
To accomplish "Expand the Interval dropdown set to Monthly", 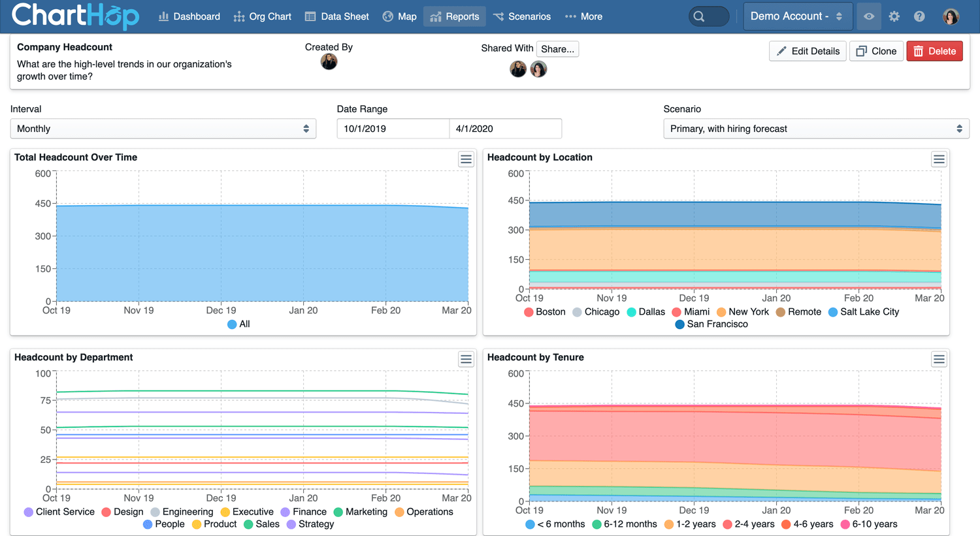I will [163, 129].
